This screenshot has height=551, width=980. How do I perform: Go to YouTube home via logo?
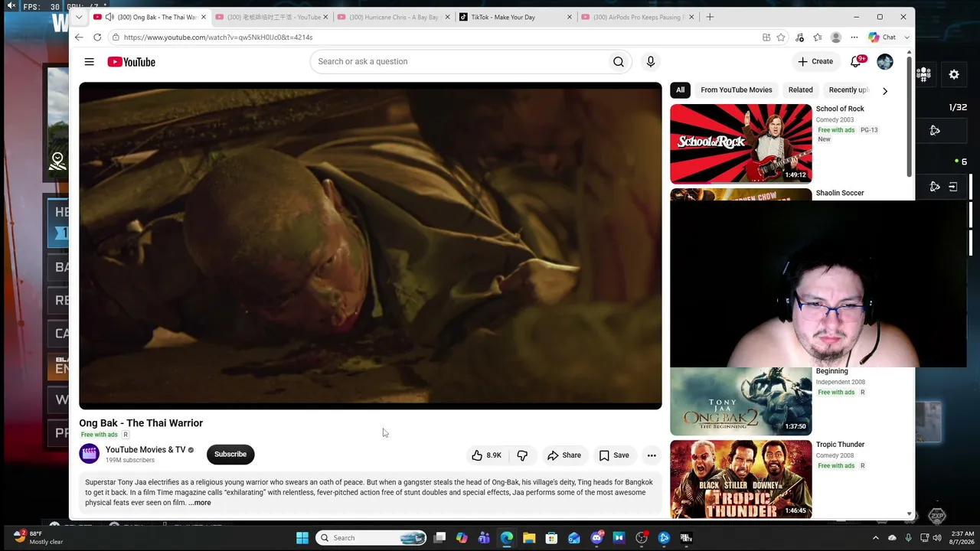(x=131, y=62)
